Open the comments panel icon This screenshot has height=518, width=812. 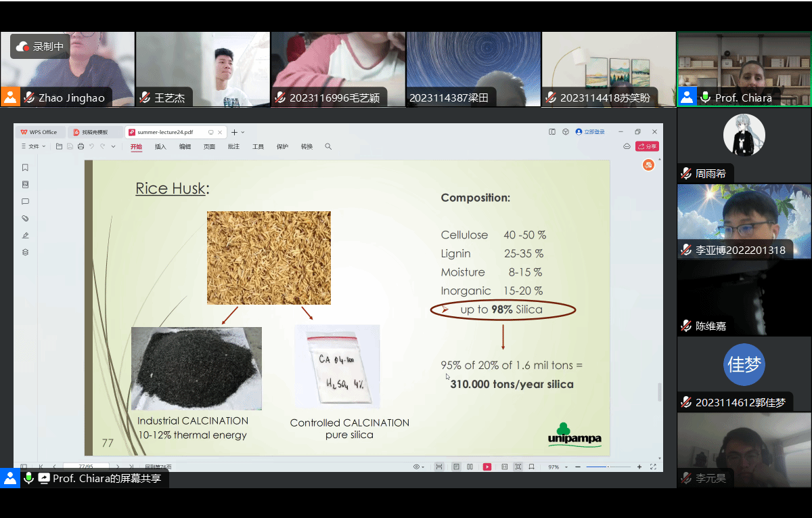pyautogui.click(x=25, y=201)
